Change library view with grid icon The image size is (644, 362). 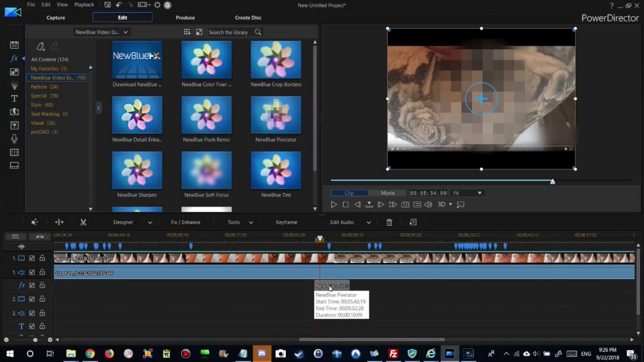point(187,32)
